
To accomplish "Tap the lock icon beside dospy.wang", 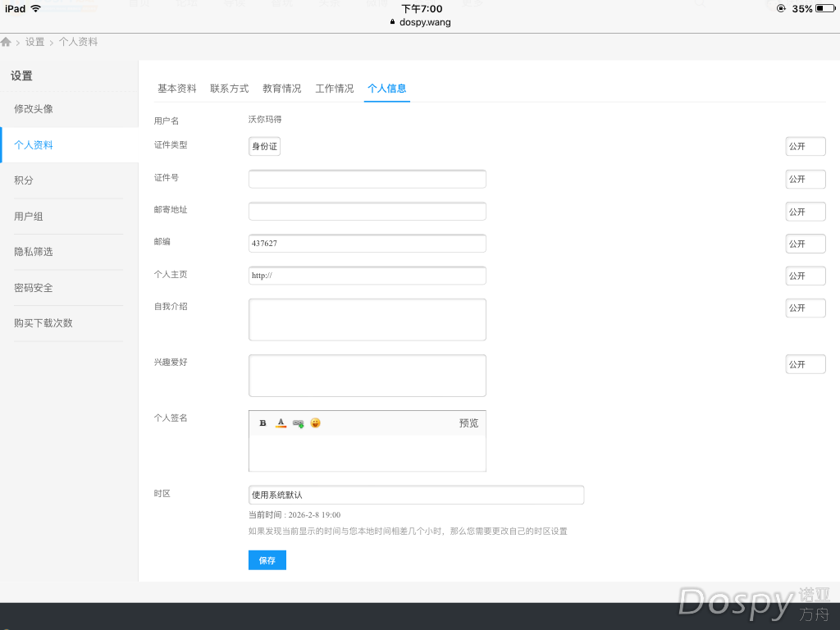I will pyautogui.click(x=393, y=23).
